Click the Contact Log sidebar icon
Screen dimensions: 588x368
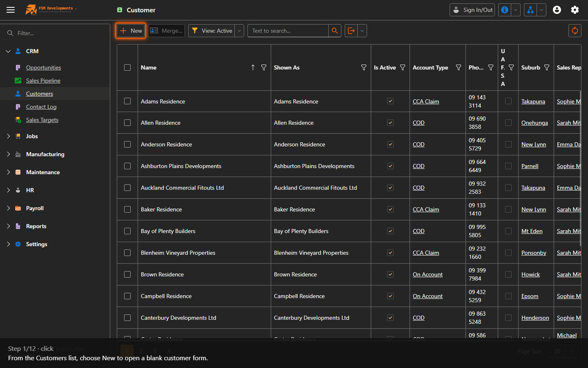[x=18, y=107]
